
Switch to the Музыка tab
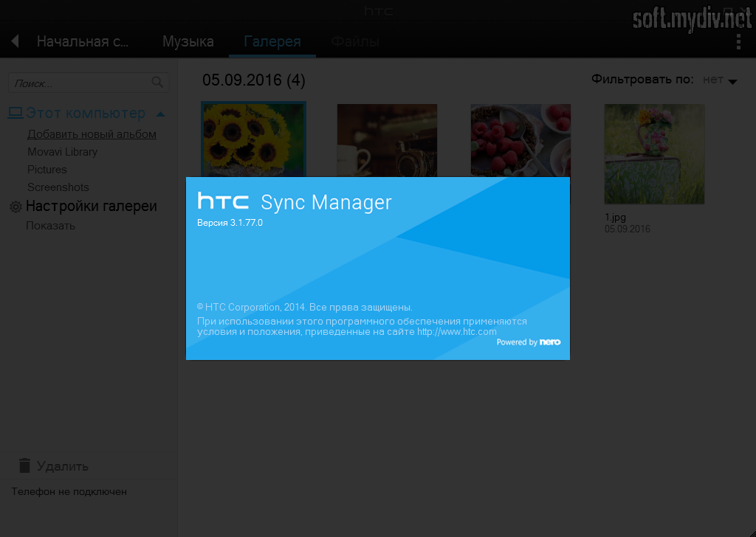(188, 41)
